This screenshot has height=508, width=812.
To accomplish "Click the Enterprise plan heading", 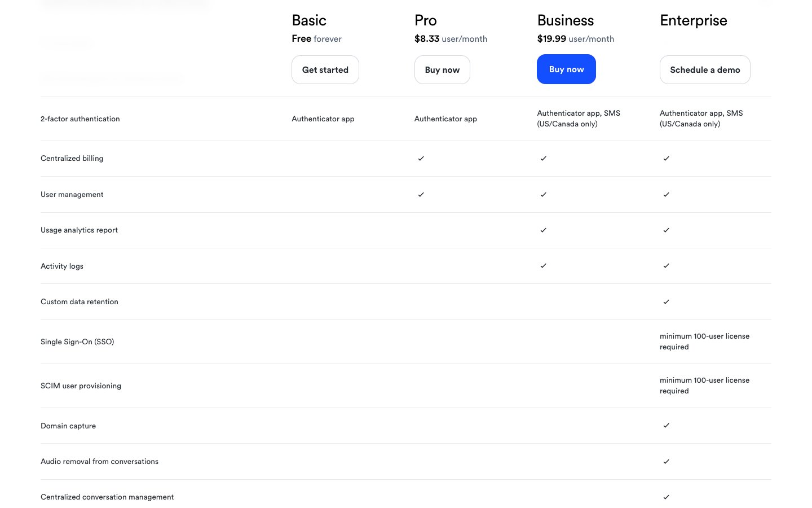I will pos(693,21).
